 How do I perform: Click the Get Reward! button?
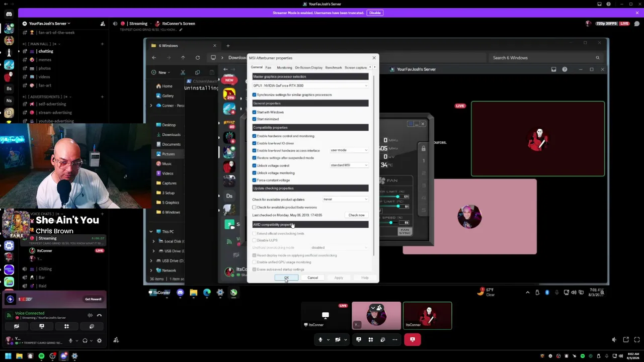click(x=93, y=299)
